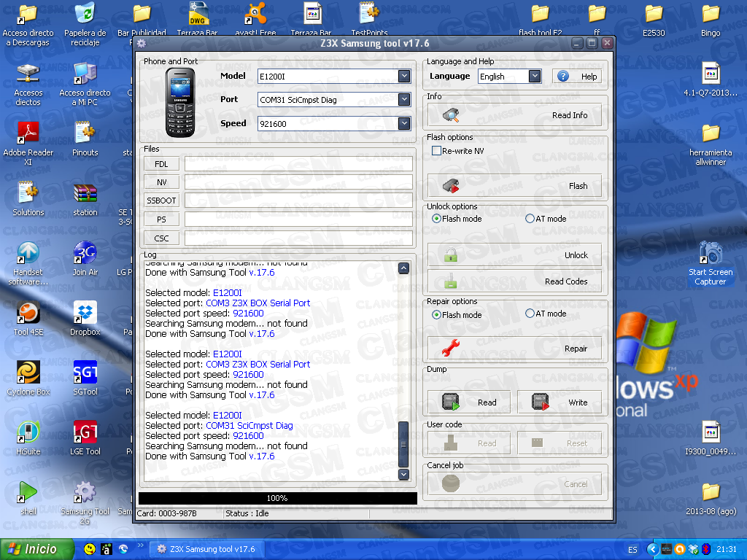Screen dimensions: 747x560
Task: Click the log scrollbar thumb
Action: [x=403, y=444]
